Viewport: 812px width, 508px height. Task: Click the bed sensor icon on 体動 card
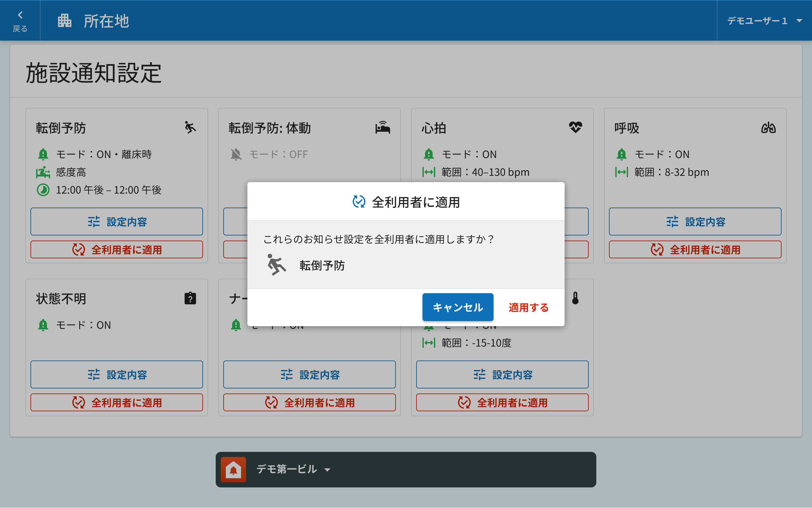tap(383, 128)
